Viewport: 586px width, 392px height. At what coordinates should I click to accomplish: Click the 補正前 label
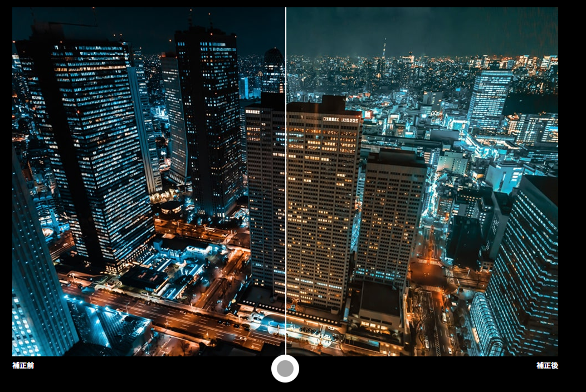[23, 365]
